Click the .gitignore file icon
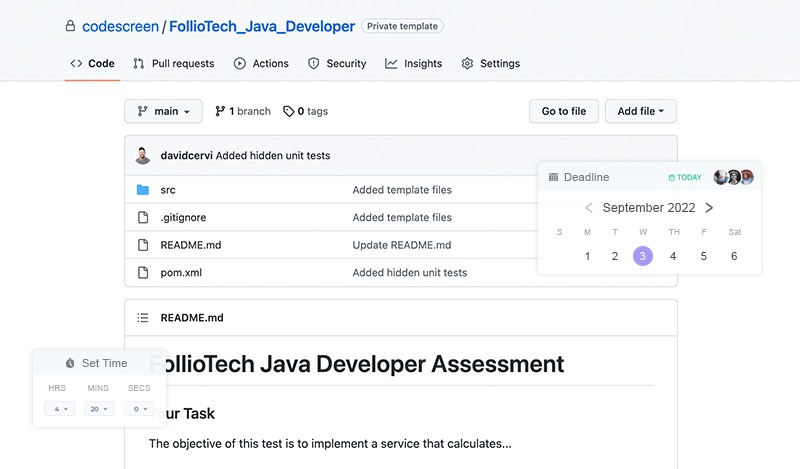This screenshot has height=469, width=800. pyautogui.click(x=142, y=217)
